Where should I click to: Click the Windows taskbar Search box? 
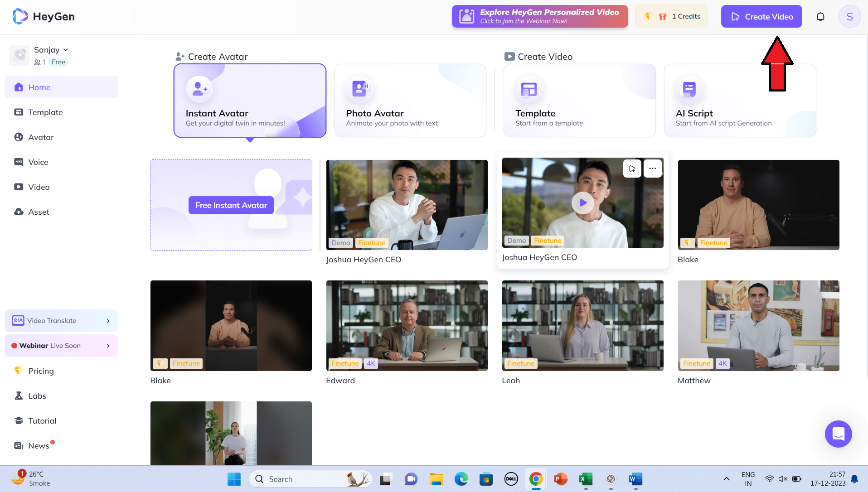[x=311, y=479]
